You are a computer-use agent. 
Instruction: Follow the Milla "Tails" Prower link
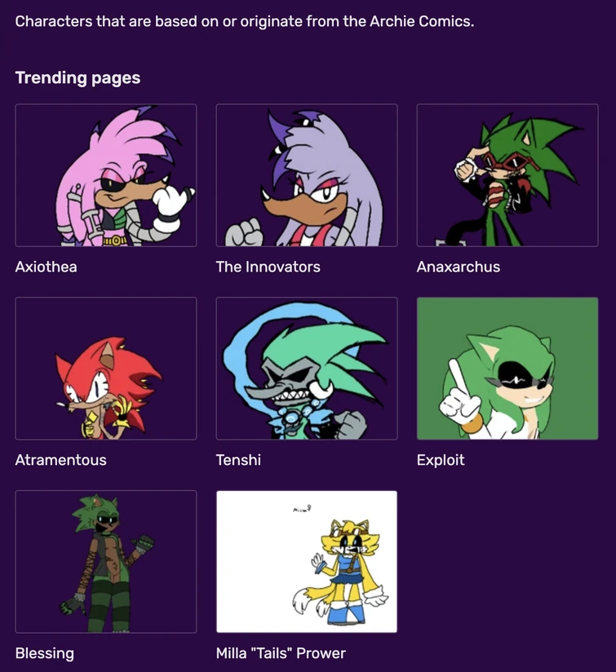tap(281, 653)
